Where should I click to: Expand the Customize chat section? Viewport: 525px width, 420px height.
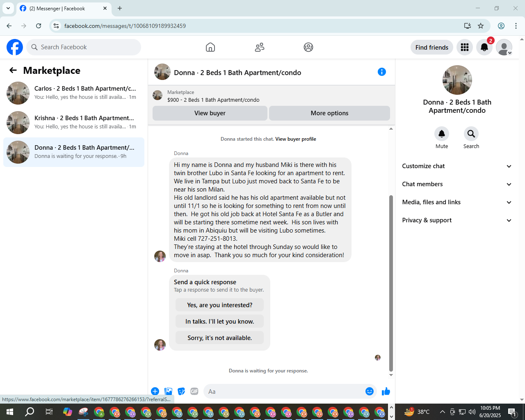point(457,166)
